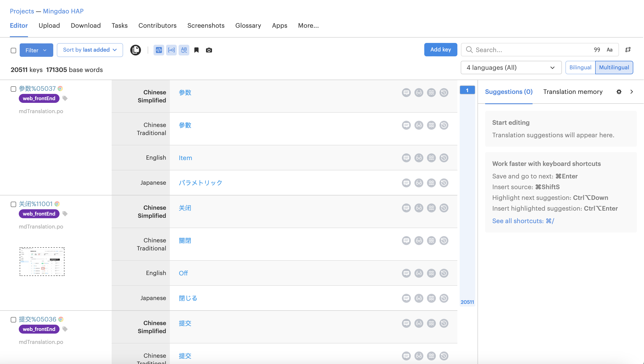Open suggestions panel settings gear

(619, 92)
